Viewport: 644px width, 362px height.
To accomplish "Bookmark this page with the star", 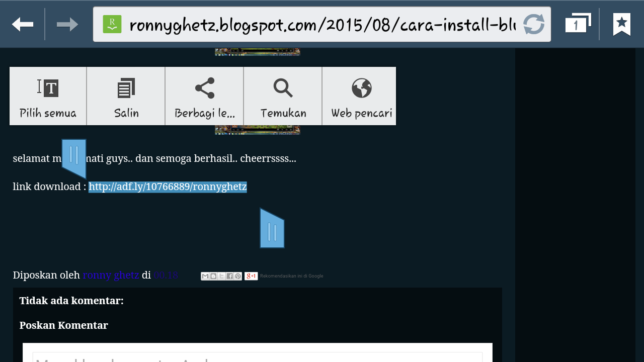I will (x=622, y=23).
